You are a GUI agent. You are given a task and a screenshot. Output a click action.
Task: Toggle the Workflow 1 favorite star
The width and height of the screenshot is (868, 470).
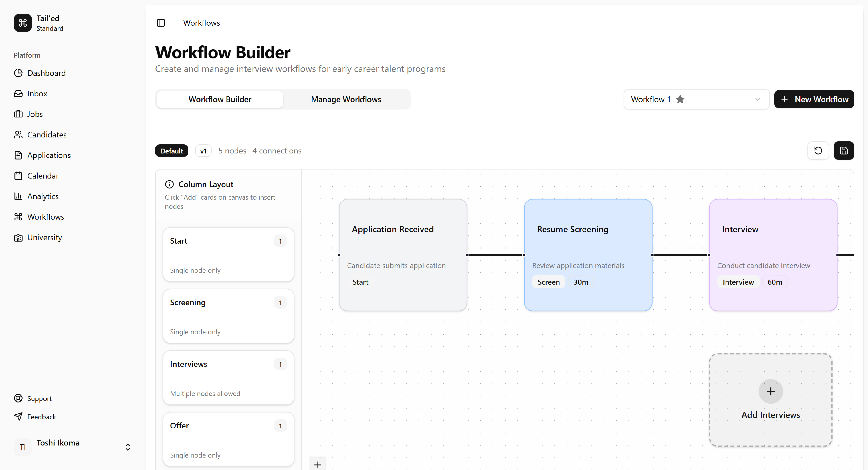[680, 99]
